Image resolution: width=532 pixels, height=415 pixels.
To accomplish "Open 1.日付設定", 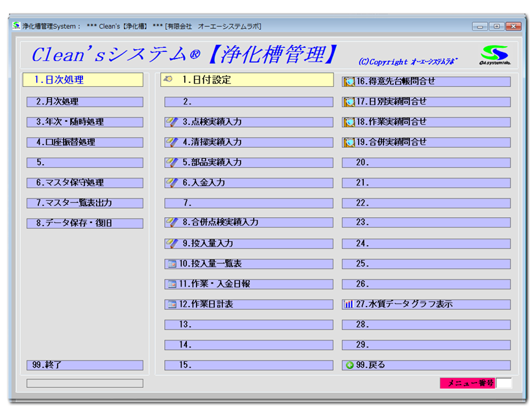I will pyautogui.click(x=247, y=80).
